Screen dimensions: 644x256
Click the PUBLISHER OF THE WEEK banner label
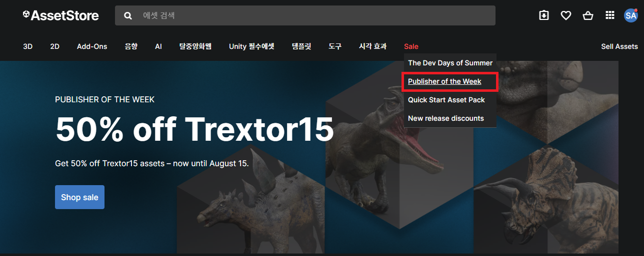coord(105,100)
